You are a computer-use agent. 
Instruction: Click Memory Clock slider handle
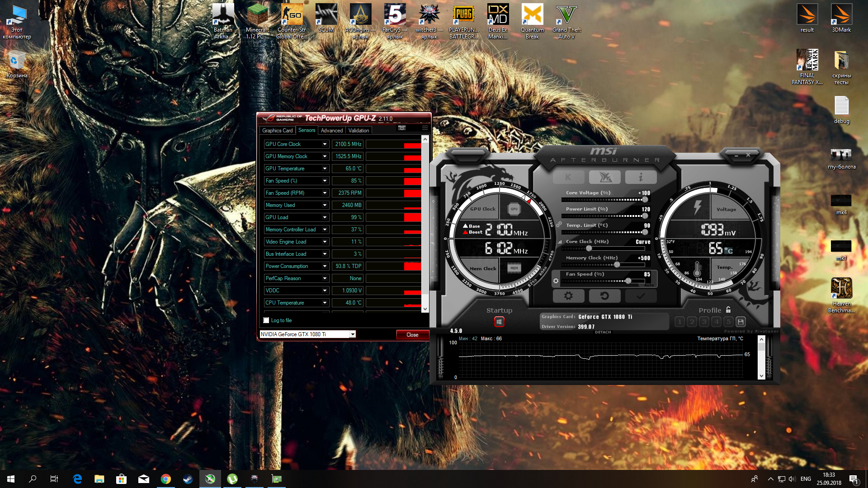[x=617, y=265]
